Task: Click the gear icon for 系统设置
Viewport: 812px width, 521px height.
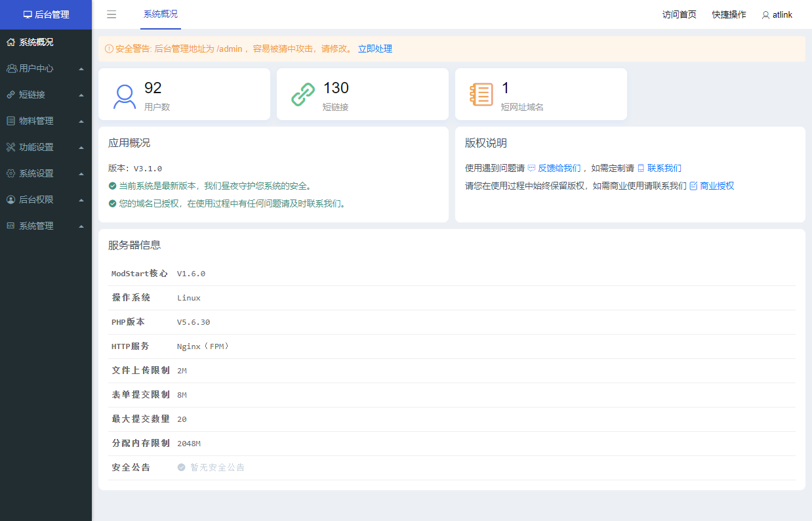Action: [11, 173]
